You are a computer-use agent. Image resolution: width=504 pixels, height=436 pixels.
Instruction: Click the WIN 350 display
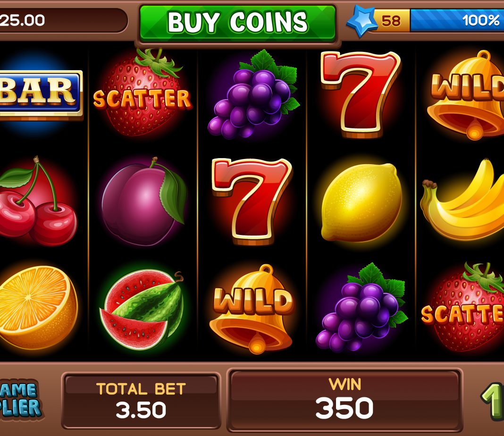pos(344,400)
